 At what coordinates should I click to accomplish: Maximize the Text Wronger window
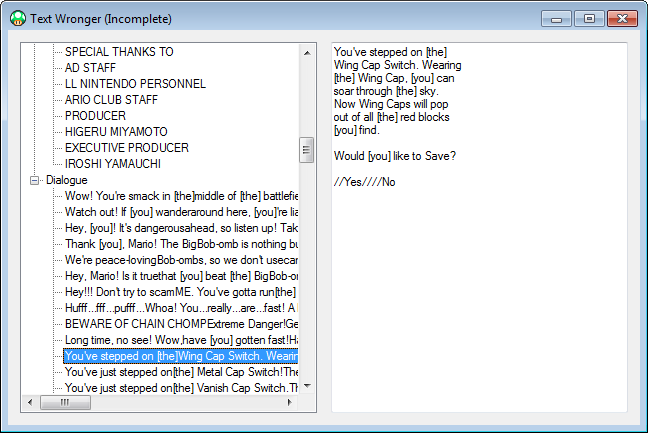(589, 19)
